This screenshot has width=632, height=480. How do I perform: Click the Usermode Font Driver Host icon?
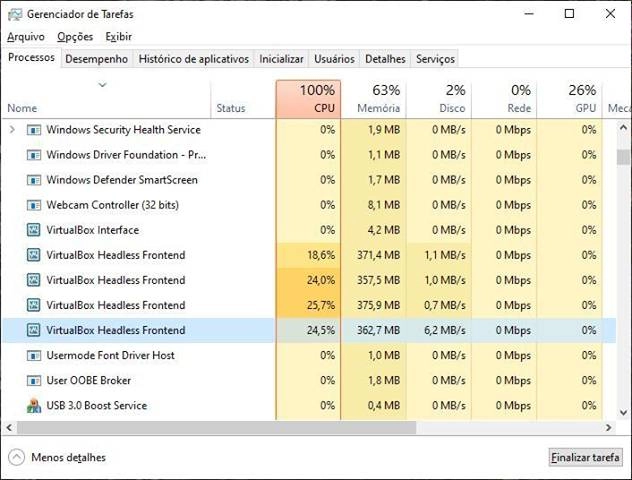[x=34, y=355]
